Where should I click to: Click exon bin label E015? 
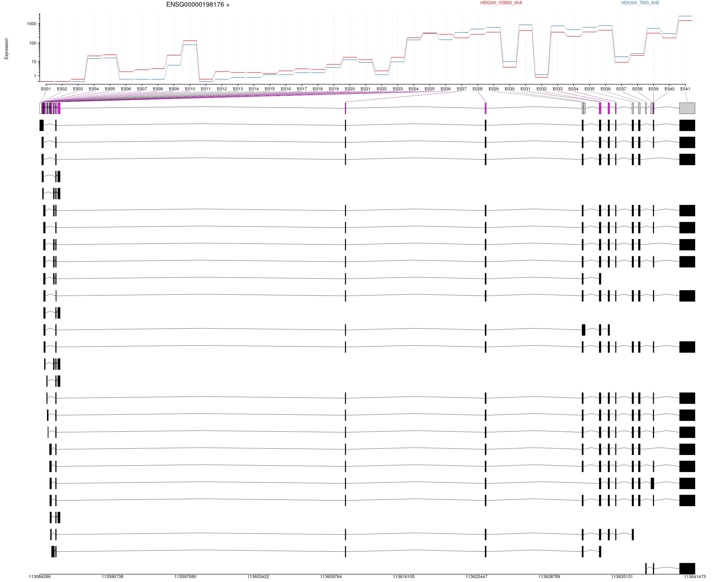point(270,89)
